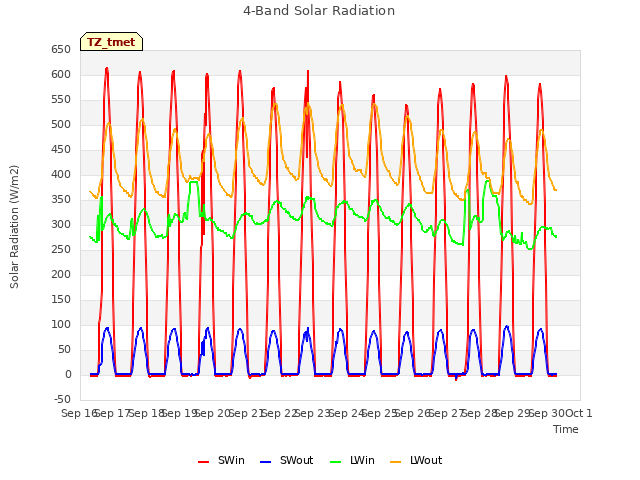Click the green LWin legend swatch

click(336, 462)
